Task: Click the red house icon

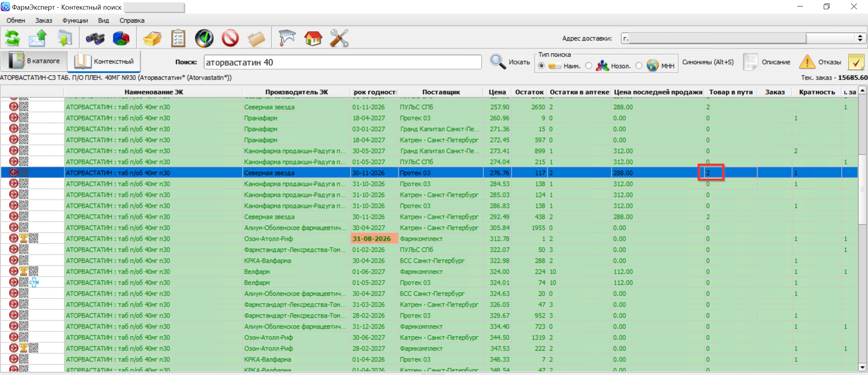Action: 313,38
